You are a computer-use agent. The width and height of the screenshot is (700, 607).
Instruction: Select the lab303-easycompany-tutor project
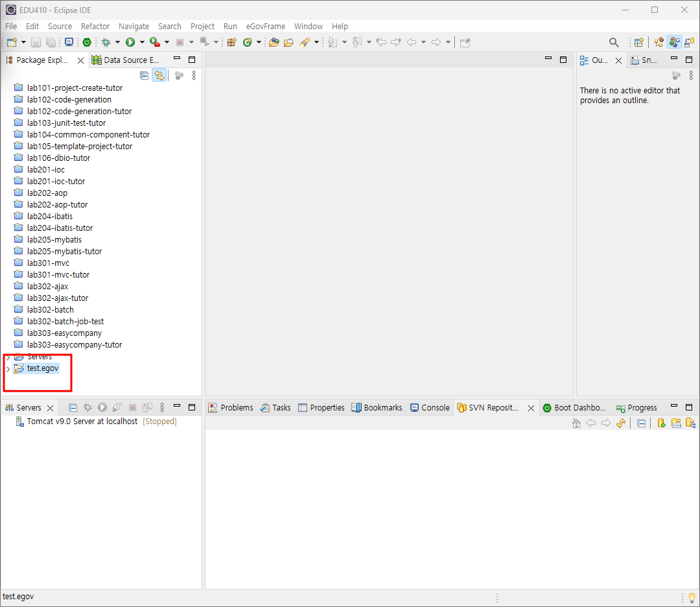(x=68, y=345)
